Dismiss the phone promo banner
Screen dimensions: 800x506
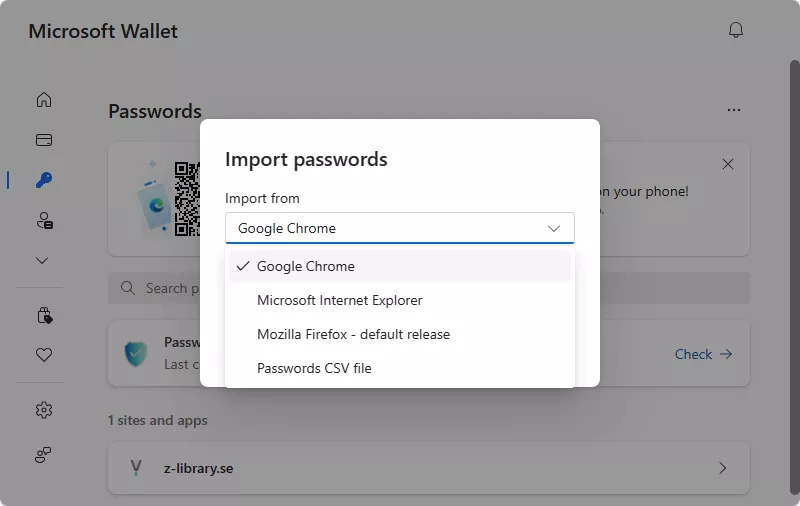pyautogui.click(x=728, y=164)
